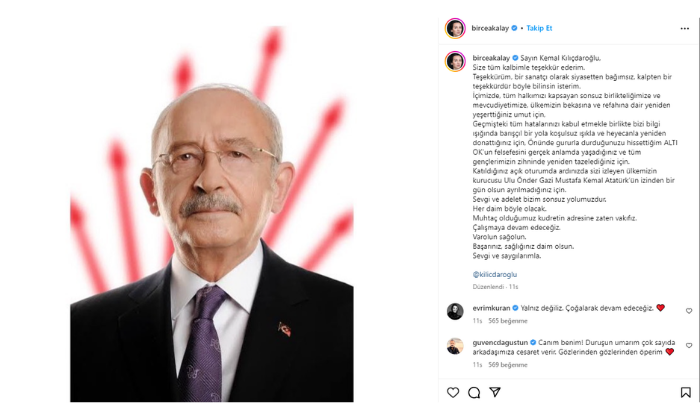The width and height of the screenshot is (700, 420).
Task: Open the birceakalay username in the header
Action: (490, 28)
